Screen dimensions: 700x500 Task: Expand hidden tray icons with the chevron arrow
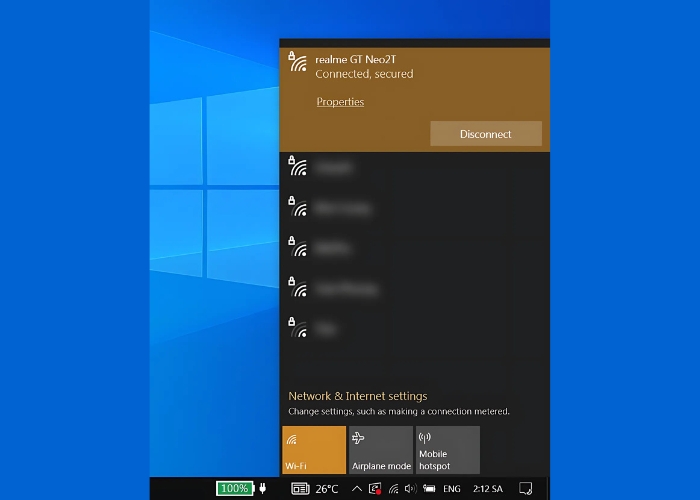pos(357,489)
